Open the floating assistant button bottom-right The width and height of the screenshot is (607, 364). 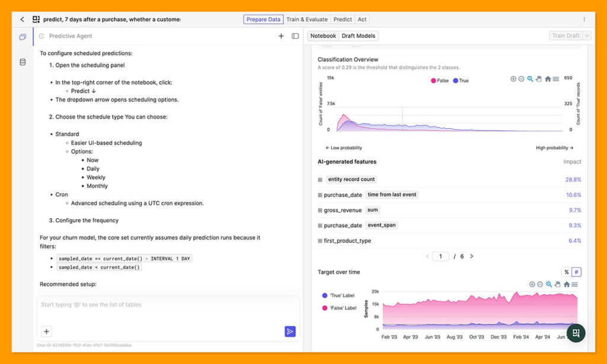pyautogui.click(x=576, y=333)
